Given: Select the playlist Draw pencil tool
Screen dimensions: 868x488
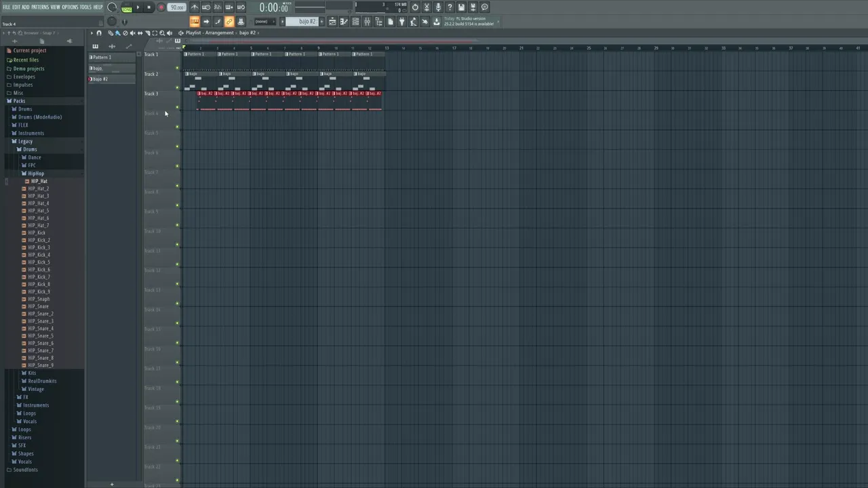Looking at the screenshot, I should point(111,33).
